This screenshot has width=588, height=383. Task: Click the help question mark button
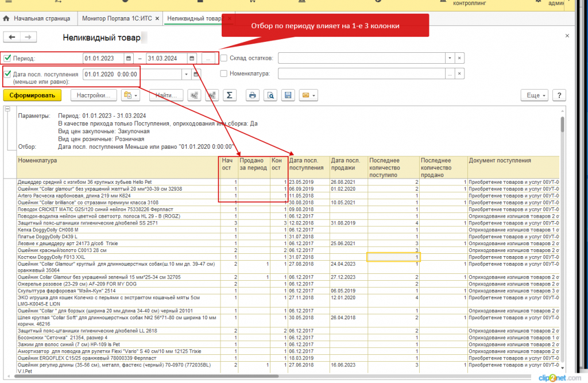(x=559, y=95)
